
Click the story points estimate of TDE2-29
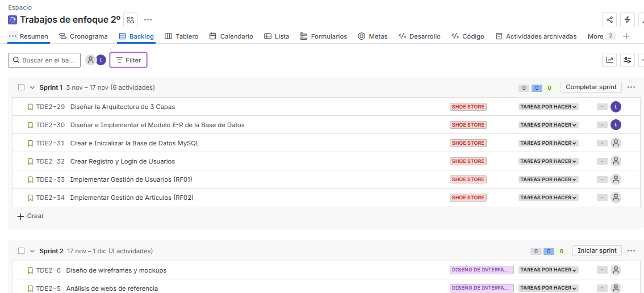coord(602,107)
